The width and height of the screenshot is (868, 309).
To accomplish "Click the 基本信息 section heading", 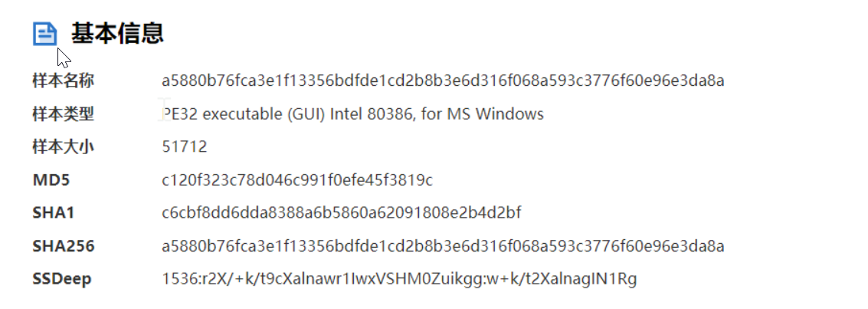I will pyautogui.click(x=117, y=33).
